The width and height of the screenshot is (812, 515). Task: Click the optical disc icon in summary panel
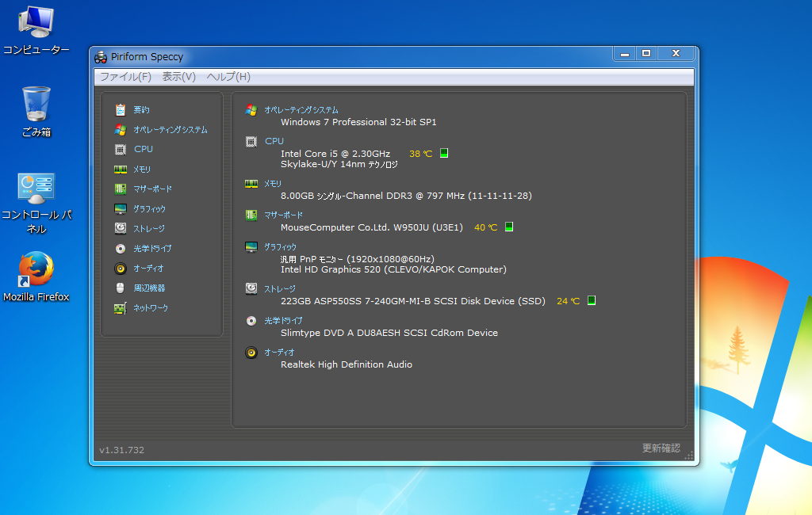click(x=251, y=321)
